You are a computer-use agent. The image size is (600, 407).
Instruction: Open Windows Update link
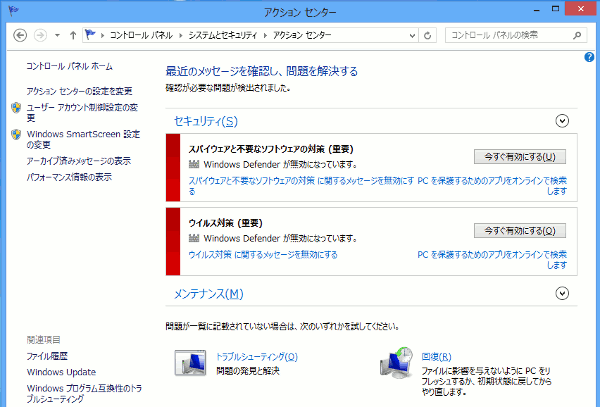[x=61, y=372]
